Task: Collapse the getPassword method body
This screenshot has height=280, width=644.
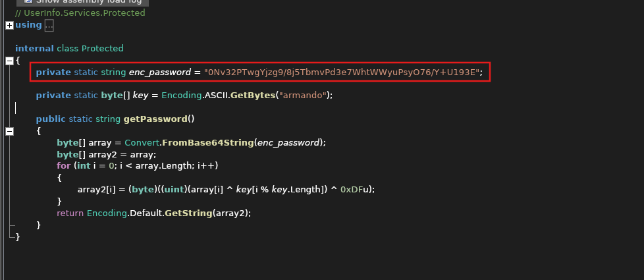Action: pyautogui.click(x=9, y=132)
